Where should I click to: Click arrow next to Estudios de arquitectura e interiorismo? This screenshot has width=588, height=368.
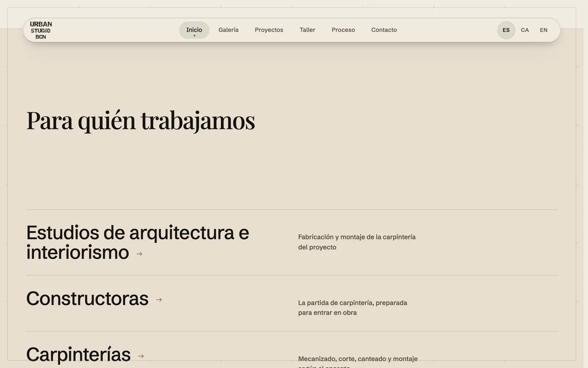coord(139,254)
